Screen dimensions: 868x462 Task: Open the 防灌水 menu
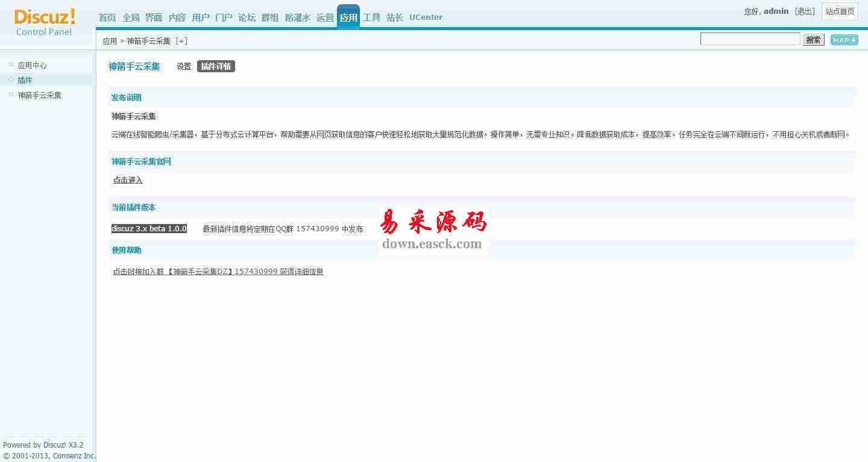[297, 17]
